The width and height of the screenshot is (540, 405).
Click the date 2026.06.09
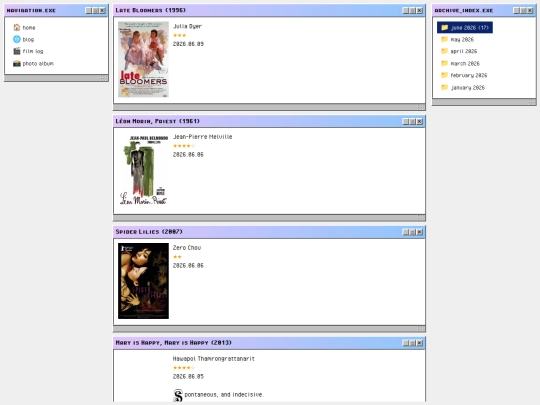188,44
